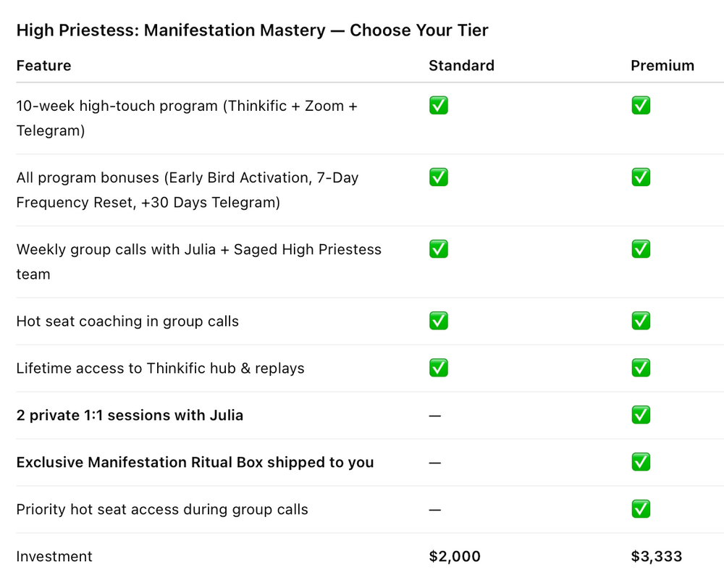This screenshot has height=588, width=724.
Task: Click Premium checkmark for hot seat coaching
Action: [641, 321]
